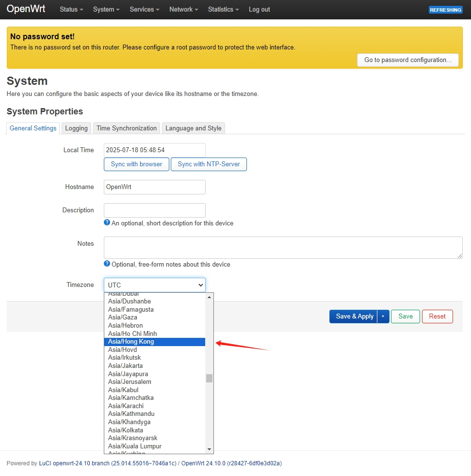
Task: Open the Timezone dropdown showing UTC
Action: pos(155,285)
